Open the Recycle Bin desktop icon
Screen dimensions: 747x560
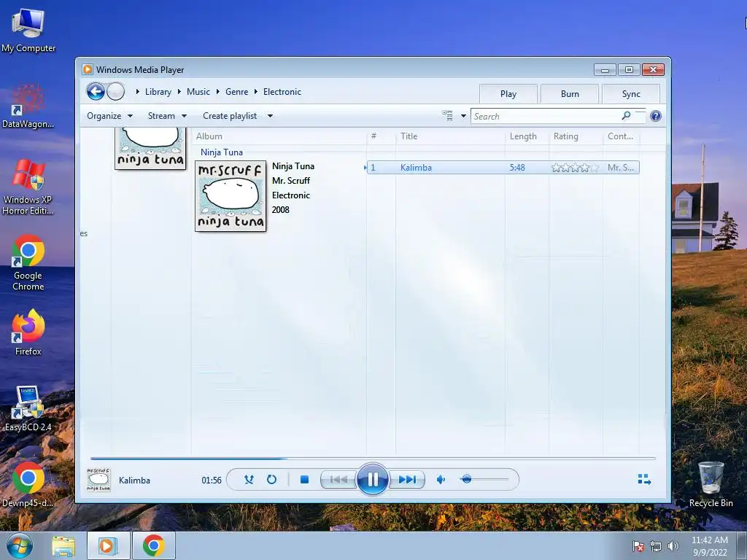711,484
